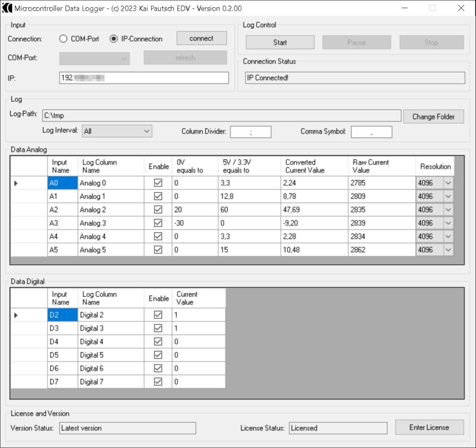The image size is (476, 448).
Task: Select the A0 input name cell
Action: 63,183
